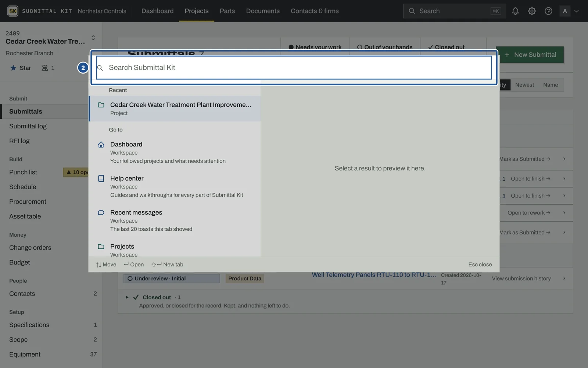588x368 pixels.
Task: Filter by Needs your work
Action: [315, 47]
